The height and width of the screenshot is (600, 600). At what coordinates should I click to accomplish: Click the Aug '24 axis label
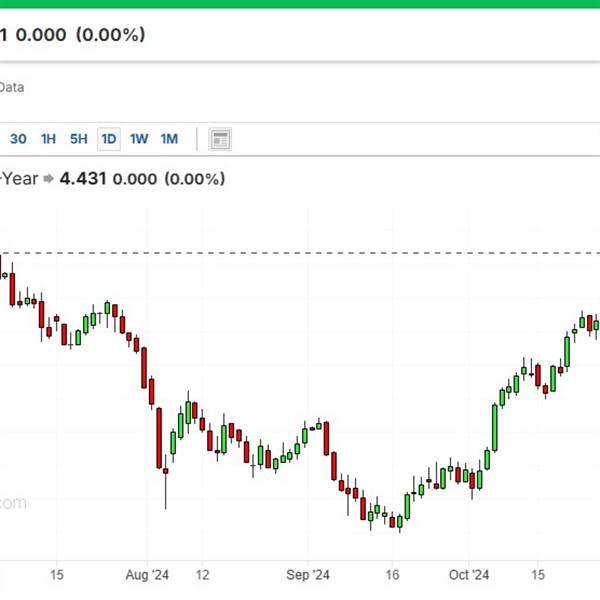147,575
